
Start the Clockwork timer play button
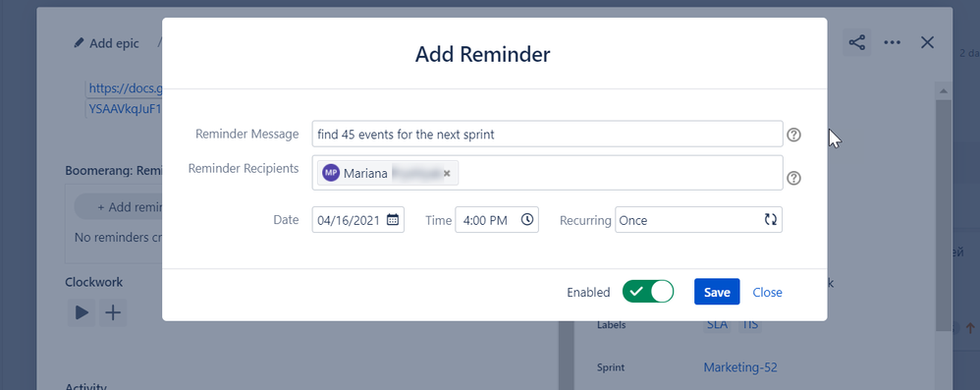(x=82, y=312)
